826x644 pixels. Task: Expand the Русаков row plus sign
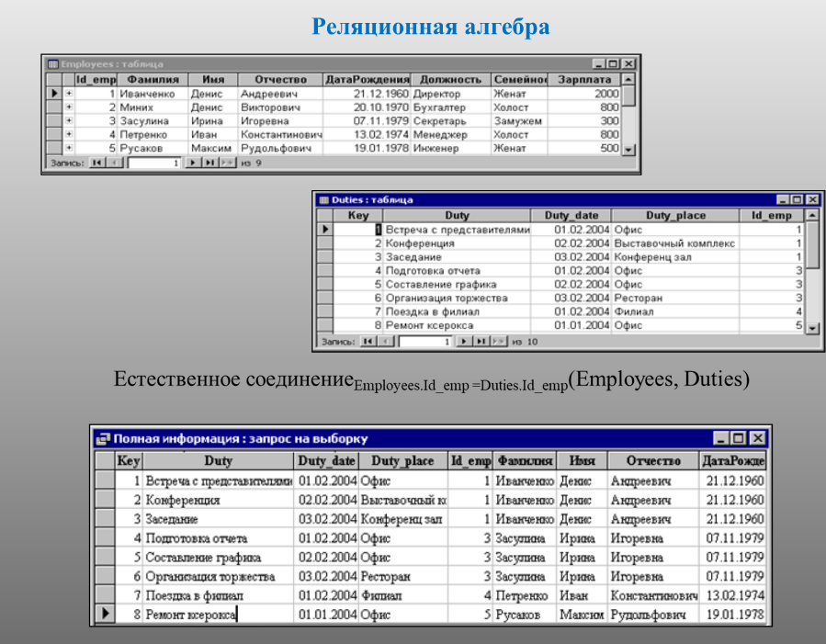coord(69,148)
